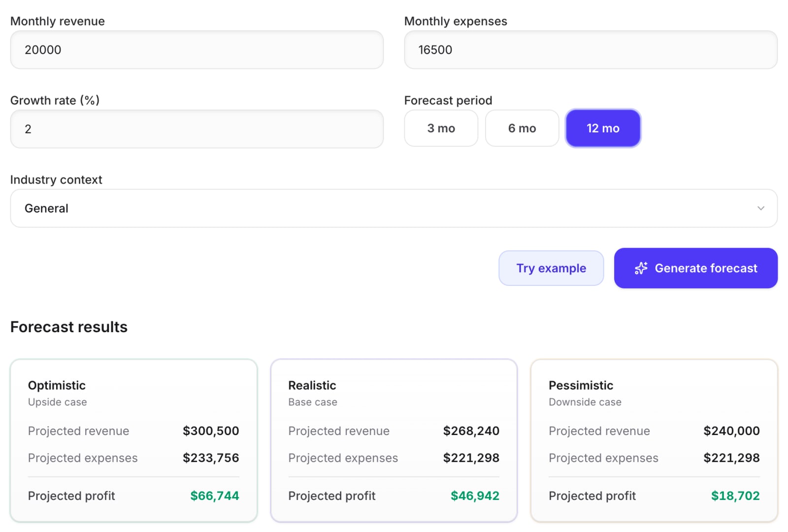
Task: Click the Generate forecast button
Action: [x=696, y=268]
